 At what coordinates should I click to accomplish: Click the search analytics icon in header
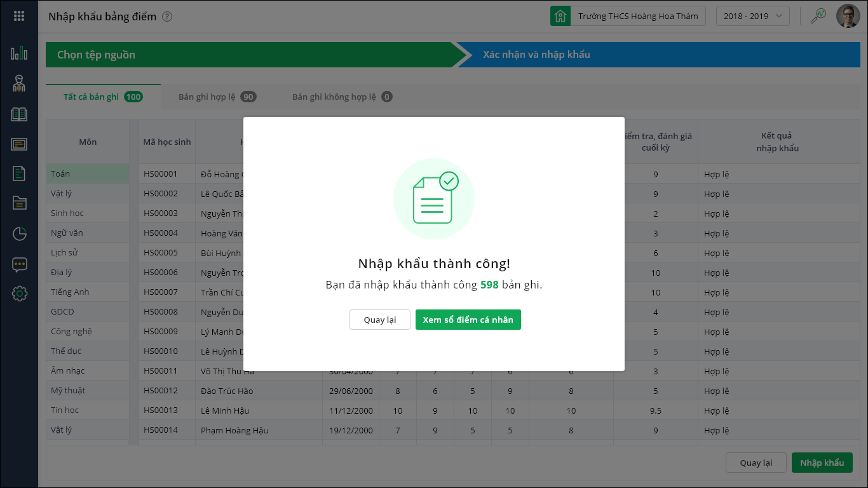pyautogui.click(x=818, y=17)
